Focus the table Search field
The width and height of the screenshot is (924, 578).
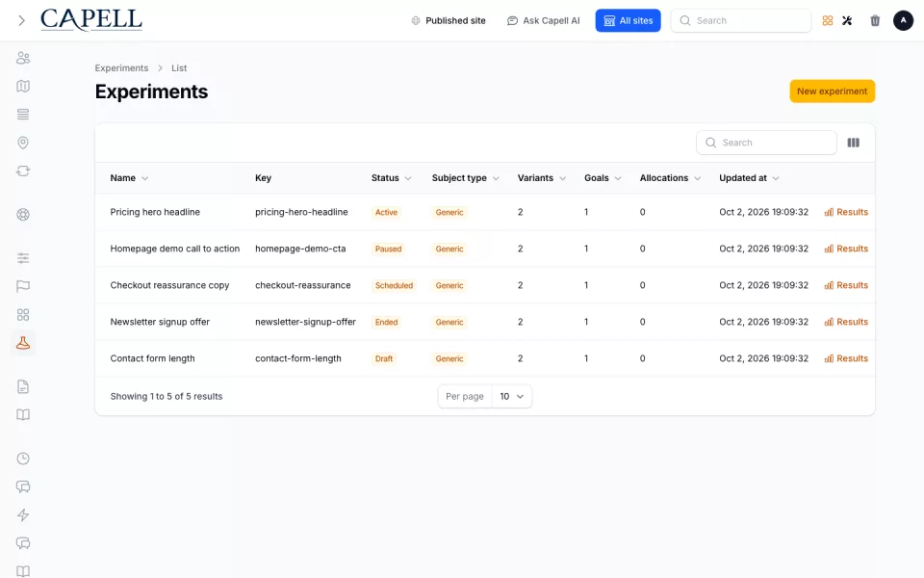tap(766, 143)
